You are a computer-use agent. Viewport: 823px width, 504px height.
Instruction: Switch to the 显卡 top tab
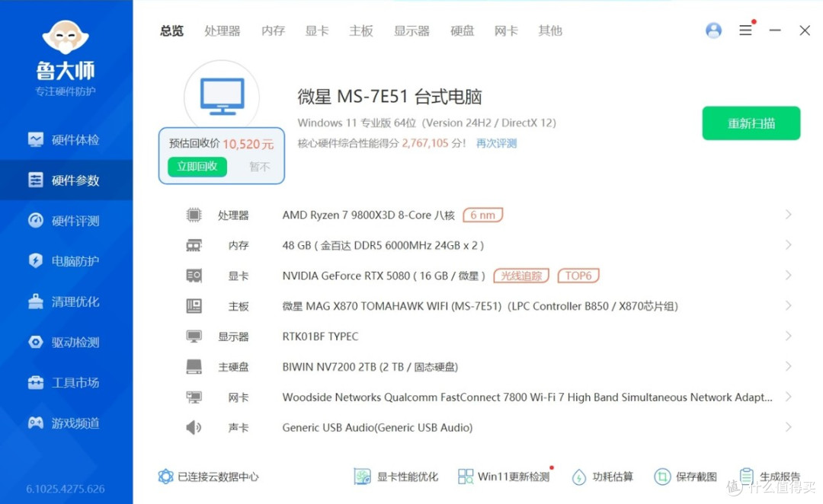(x=317, y=31)
